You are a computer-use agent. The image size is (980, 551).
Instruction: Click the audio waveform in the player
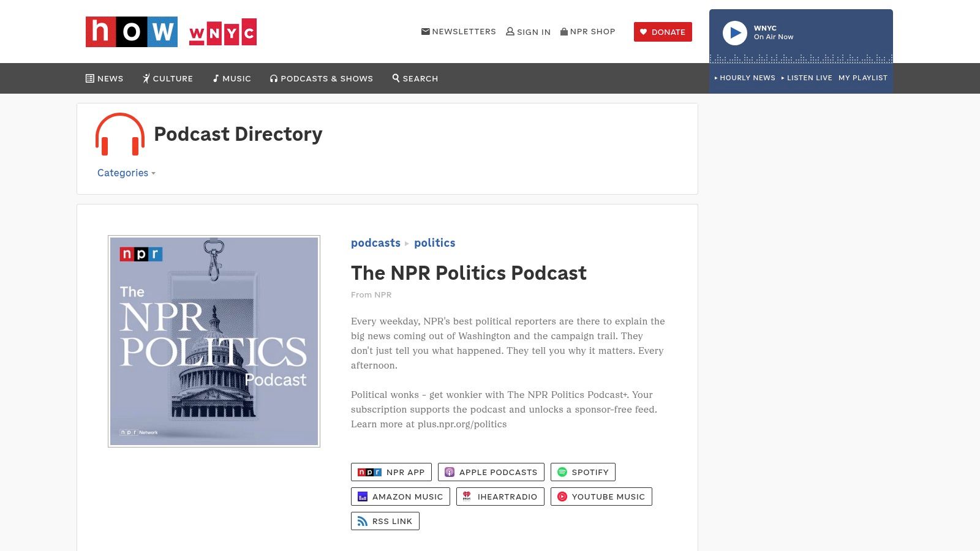(801, 58)
